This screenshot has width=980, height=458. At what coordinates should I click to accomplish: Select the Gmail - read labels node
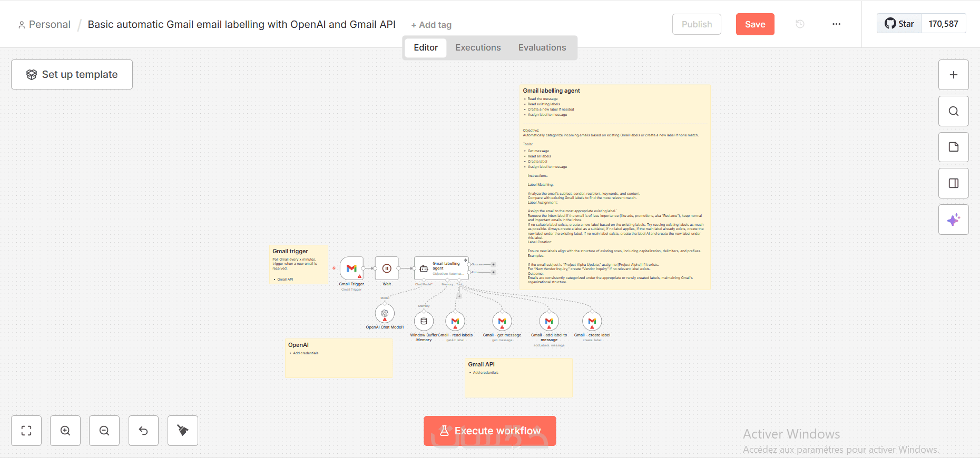[455, 321]
